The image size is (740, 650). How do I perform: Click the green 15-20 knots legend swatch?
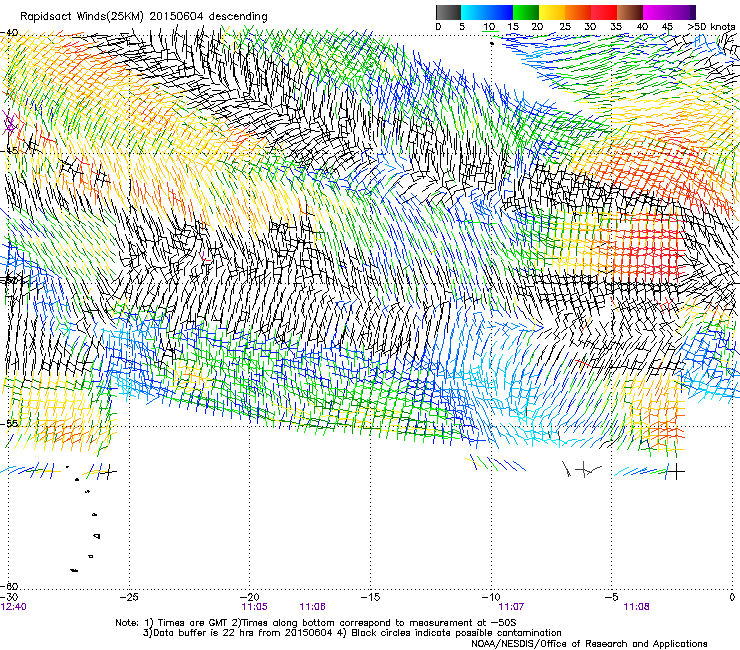point(526,12)
